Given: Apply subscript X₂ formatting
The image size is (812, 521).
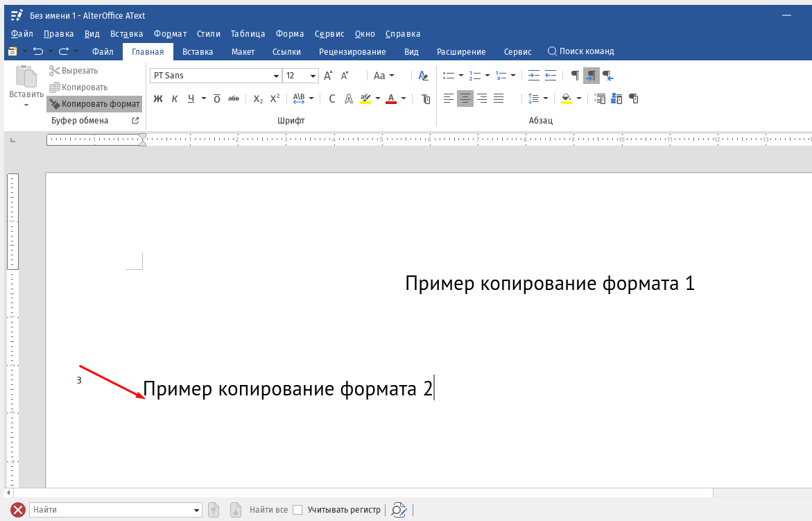Looking at the screenshot, I should [258, 99].
